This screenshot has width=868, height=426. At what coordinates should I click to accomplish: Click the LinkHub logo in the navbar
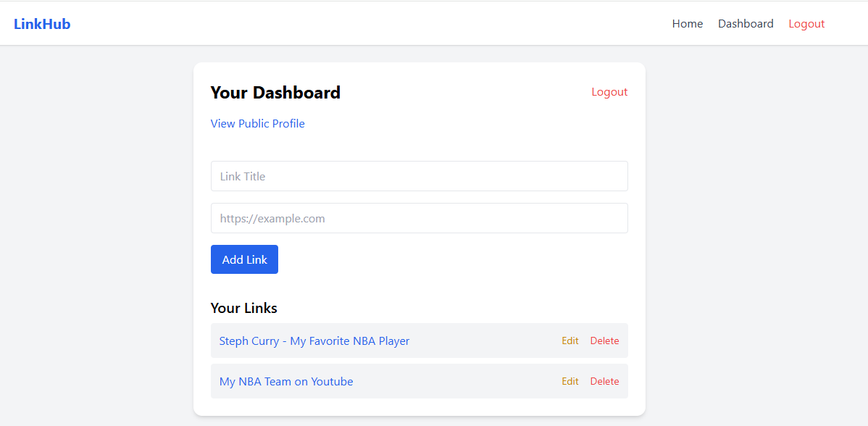(42, 23)
